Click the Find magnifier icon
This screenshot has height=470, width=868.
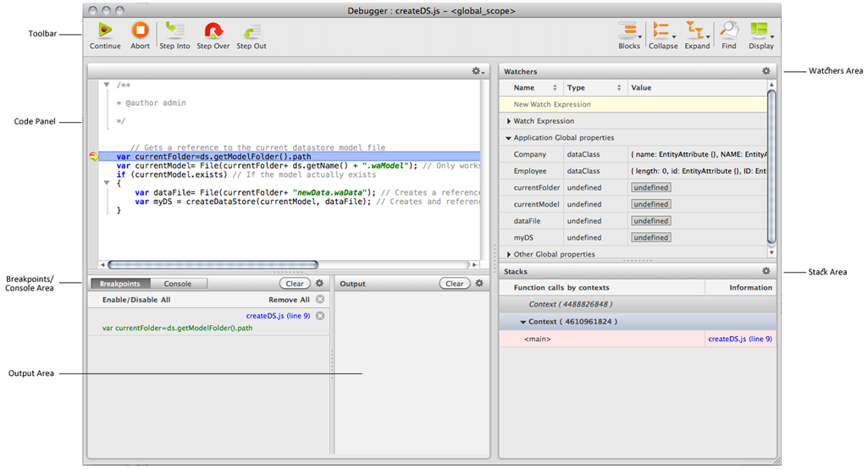(728, 31)
